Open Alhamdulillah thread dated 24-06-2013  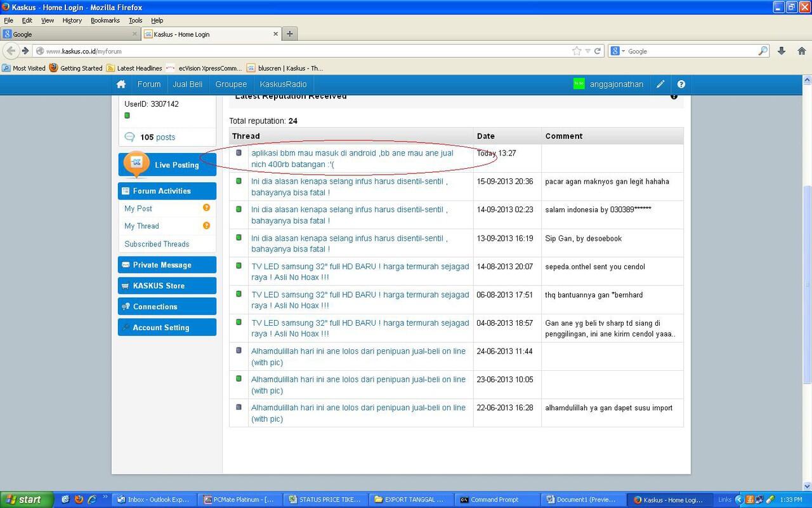pyautogui.click(x=358, y=356)
